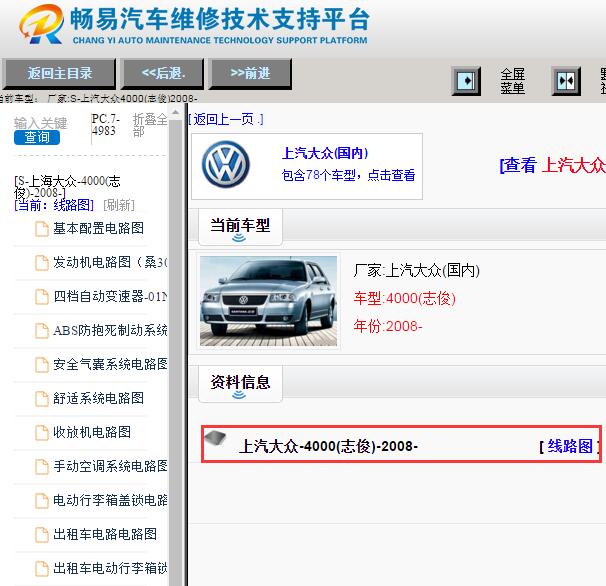Screen dimensions: 606x586
Task: Click the collapse panels double-arrow icon
Action: (566, 81)
